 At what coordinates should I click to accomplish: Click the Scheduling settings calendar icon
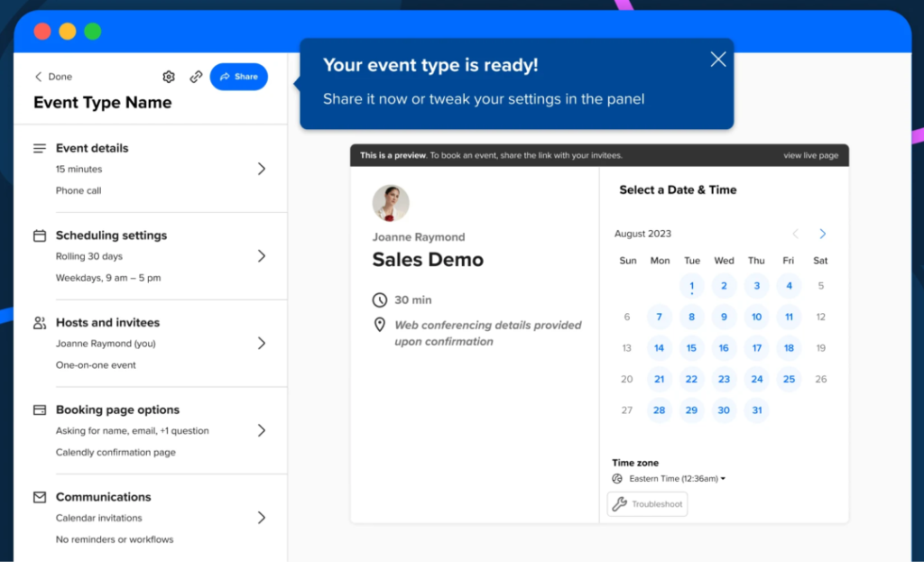(x=40, y=235)
